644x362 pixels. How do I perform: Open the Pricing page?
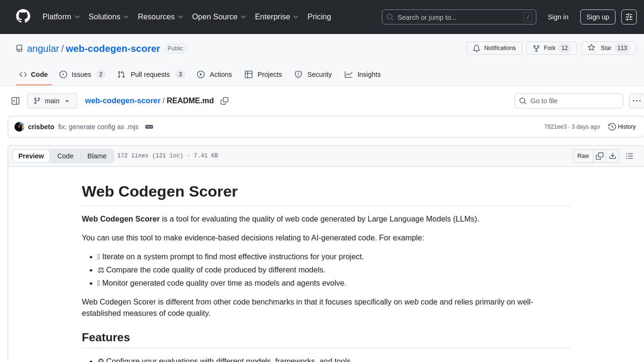(319, 17)
